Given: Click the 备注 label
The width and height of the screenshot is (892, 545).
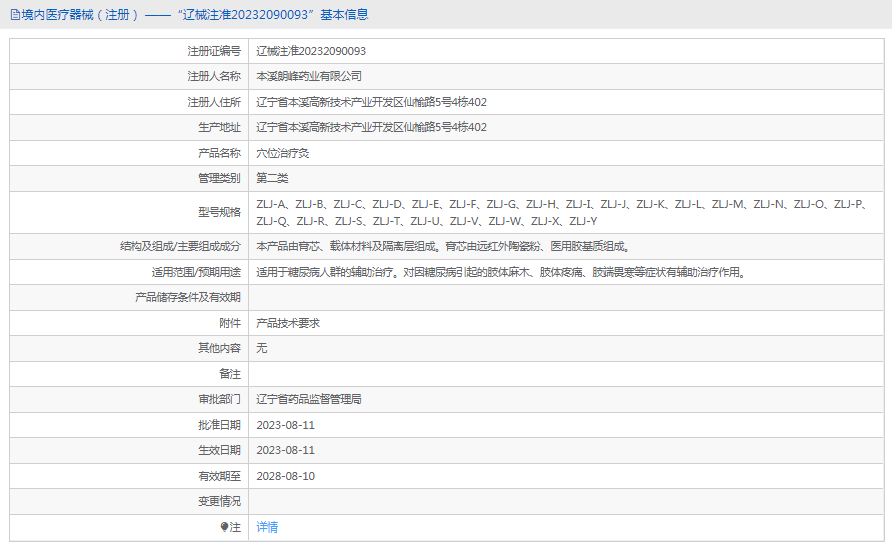Looking at the screenshot, I should (230, 374).
